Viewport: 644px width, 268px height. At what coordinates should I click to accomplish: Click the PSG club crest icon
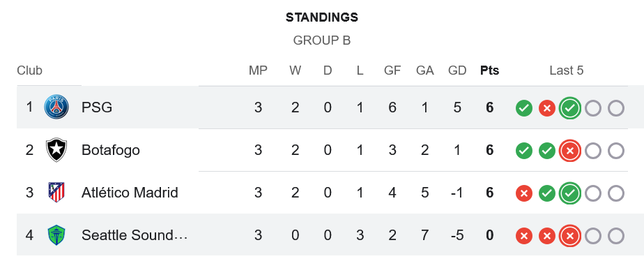(x=56, y=107)
